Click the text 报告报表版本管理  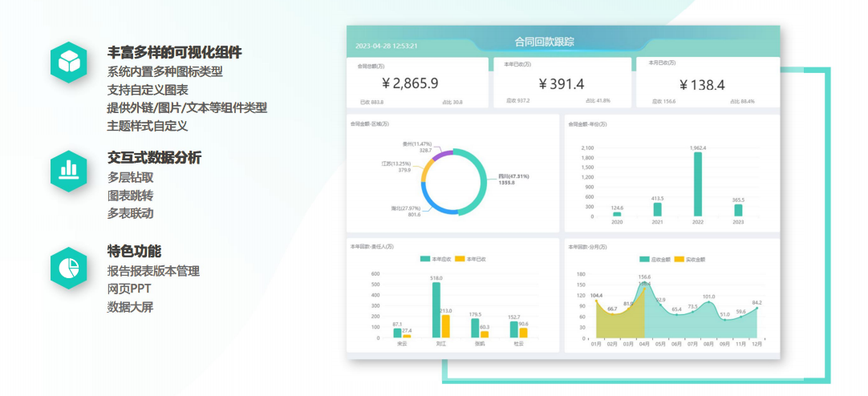point(153,271)
